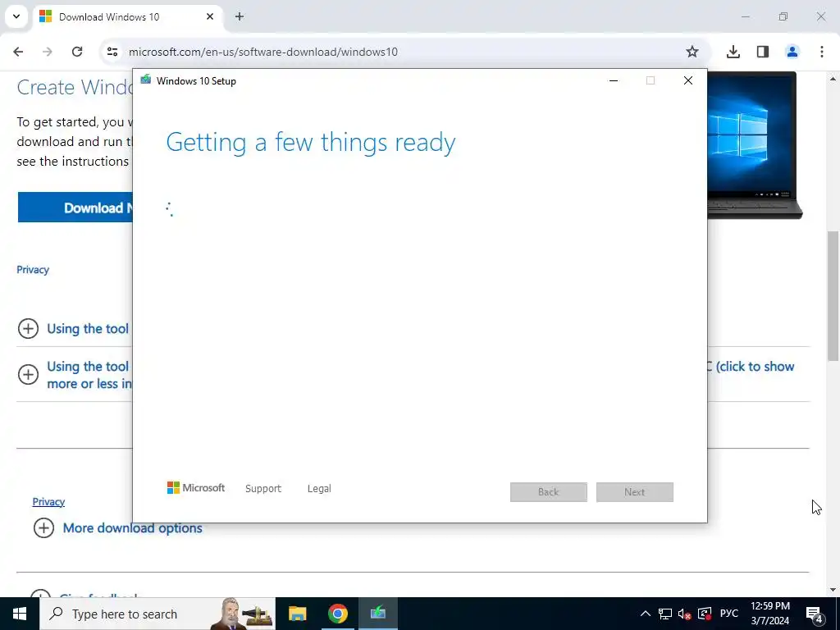Open Chrome downloads icon
The width and height of the screenshot is (840, 630).
tap(733, 52)
